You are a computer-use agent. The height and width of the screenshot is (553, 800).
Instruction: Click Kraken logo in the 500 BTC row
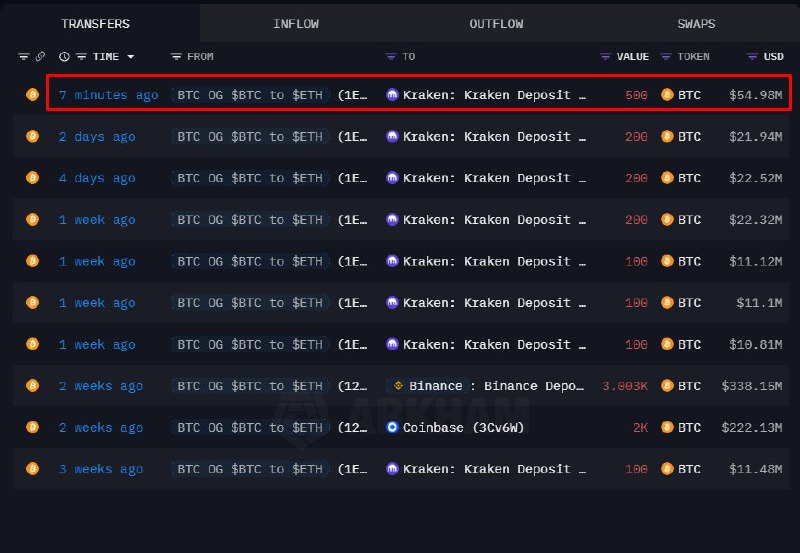coord(392,95)
